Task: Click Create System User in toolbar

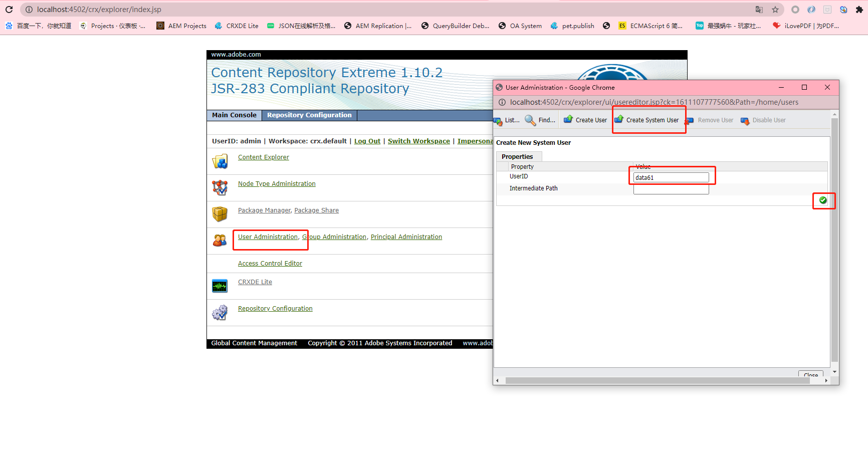Action: tap(647, 120)
